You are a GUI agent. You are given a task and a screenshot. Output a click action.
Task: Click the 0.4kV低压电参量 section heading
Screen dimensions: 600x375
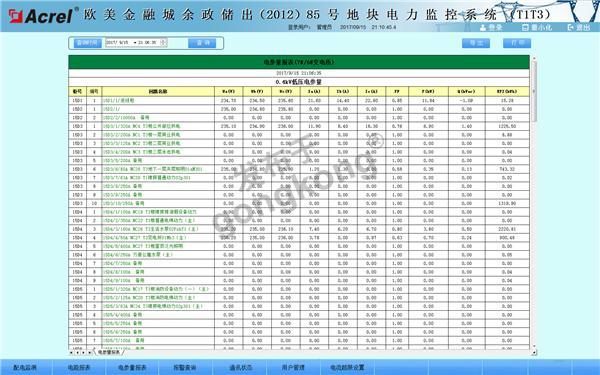299,82
